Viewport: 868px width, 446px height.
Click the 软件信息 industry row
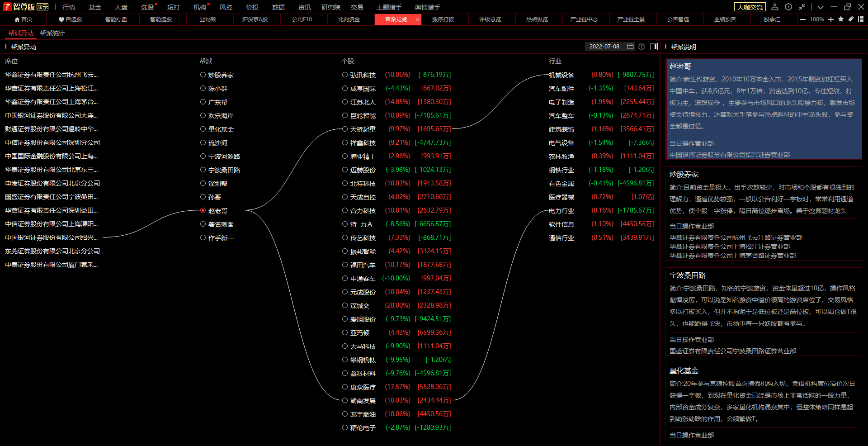tap(601, 224)
